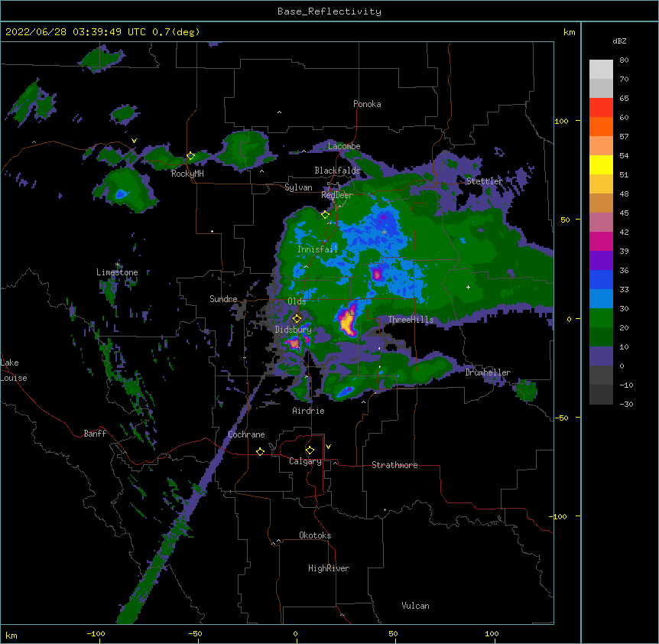Select the blue 33-36 dBZ legend swatch

pyautogui.click(x=601, y=279)
